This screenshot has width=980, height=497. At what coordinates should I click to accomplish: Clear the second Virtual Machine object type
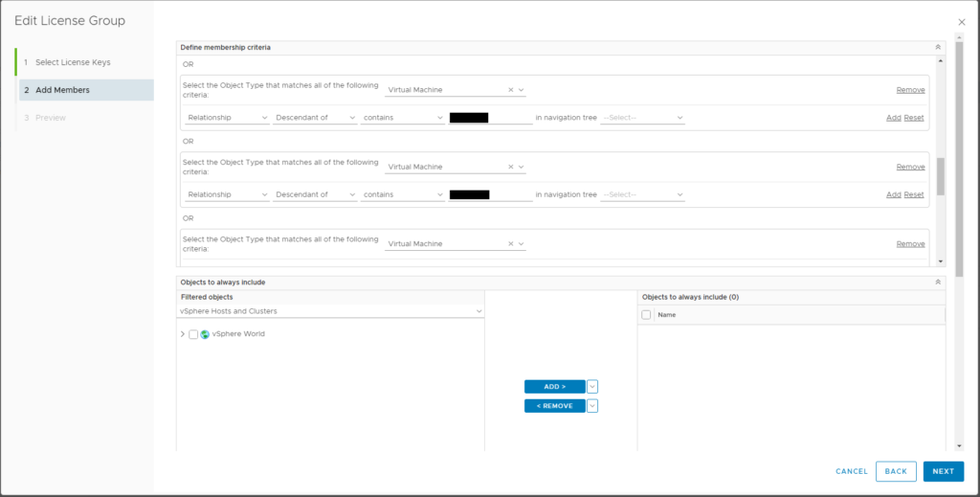510,167
